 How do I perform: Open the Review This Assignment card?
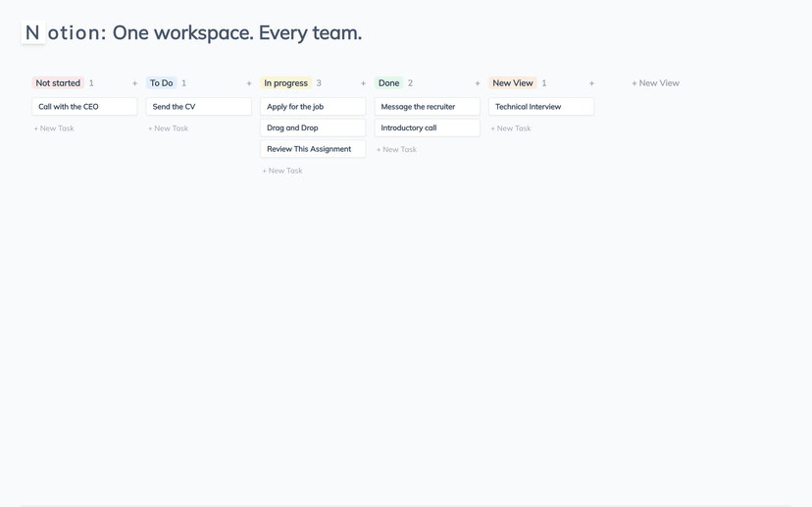point(313,149)
